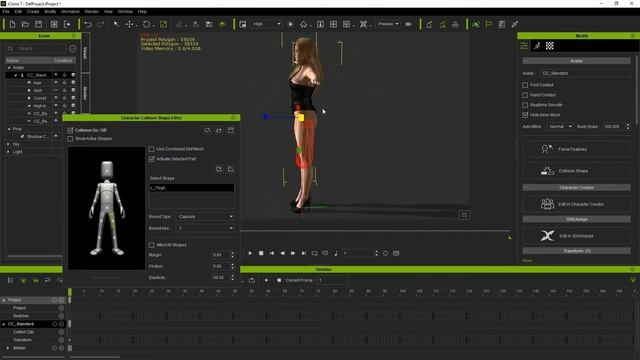Expand the Motion track in timeline
Image resolution: width=640 pixels, height=360 pixels.
(x=8, y=348)
